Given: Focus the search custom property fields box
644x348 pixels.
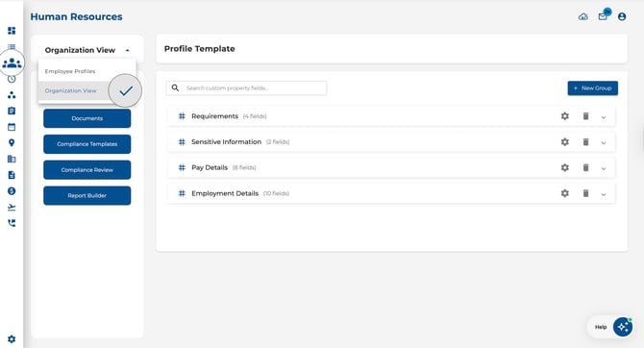Looking at the screenshot, I should click(x=246, y=87).
